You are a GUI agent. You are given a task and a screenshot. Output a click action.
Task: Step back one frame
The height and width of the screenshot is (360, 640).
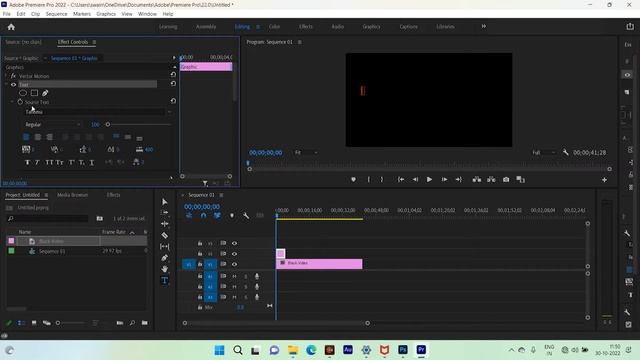tap(415, 180)
